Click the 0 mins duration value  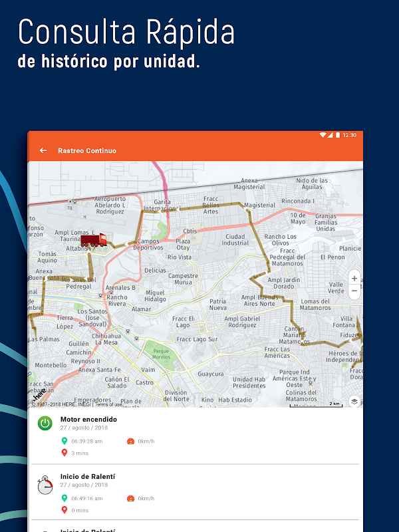(80, 510)
